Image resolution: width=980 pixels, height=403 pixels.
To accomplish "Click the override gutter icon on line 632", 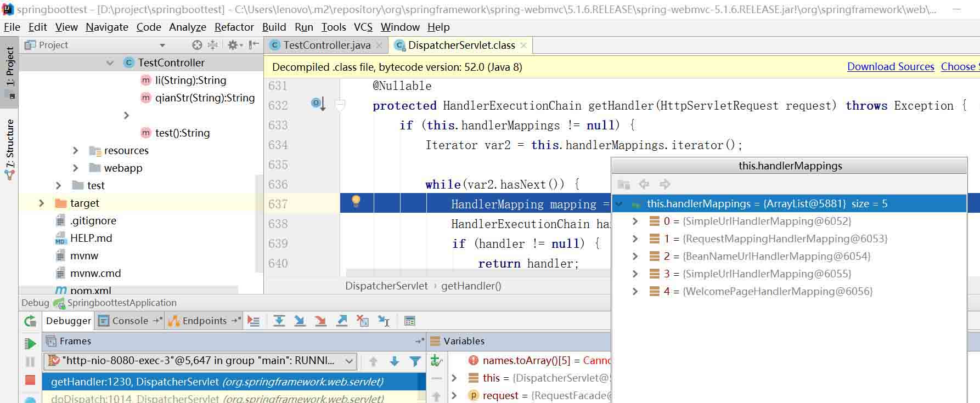I will pyautogui.click(x=318, y=103).
